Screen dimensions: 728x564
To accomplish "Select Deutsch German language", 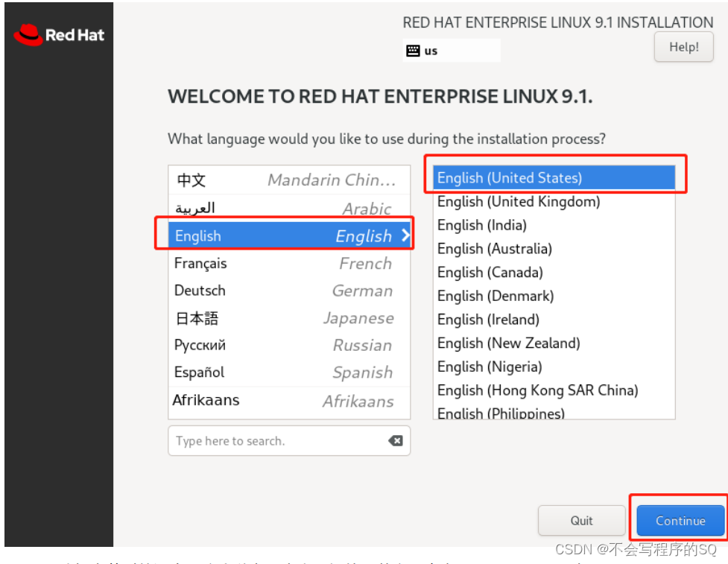I will click(289, 291).
